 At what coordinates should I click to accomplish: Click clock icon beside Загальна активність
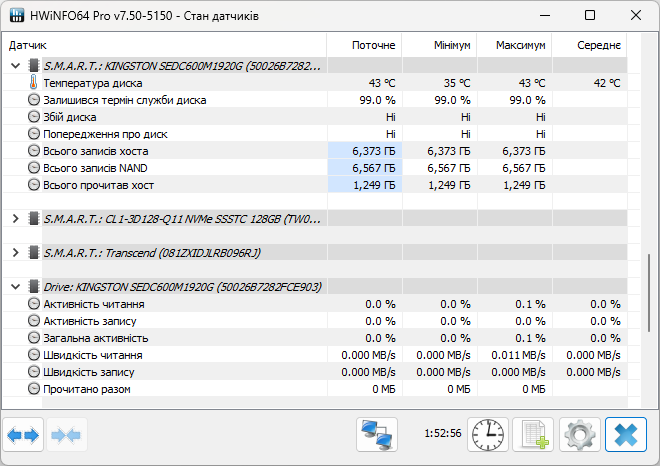click(34, 338)
